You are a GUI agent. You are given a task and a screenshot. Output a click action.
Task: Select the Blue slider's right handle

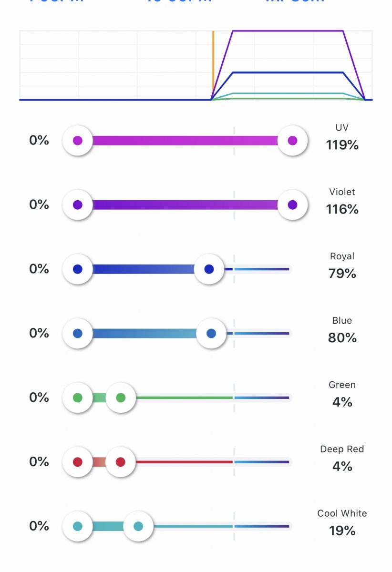211,334
